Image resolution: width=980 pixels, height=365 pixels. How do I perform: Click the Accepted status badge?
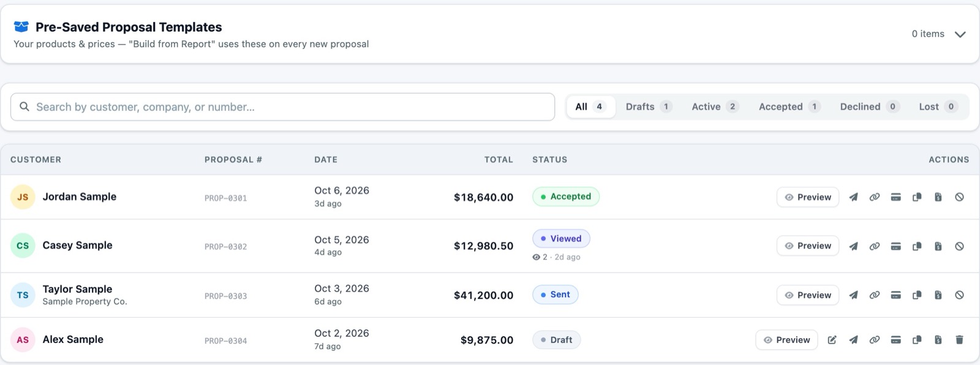[566, 197]
